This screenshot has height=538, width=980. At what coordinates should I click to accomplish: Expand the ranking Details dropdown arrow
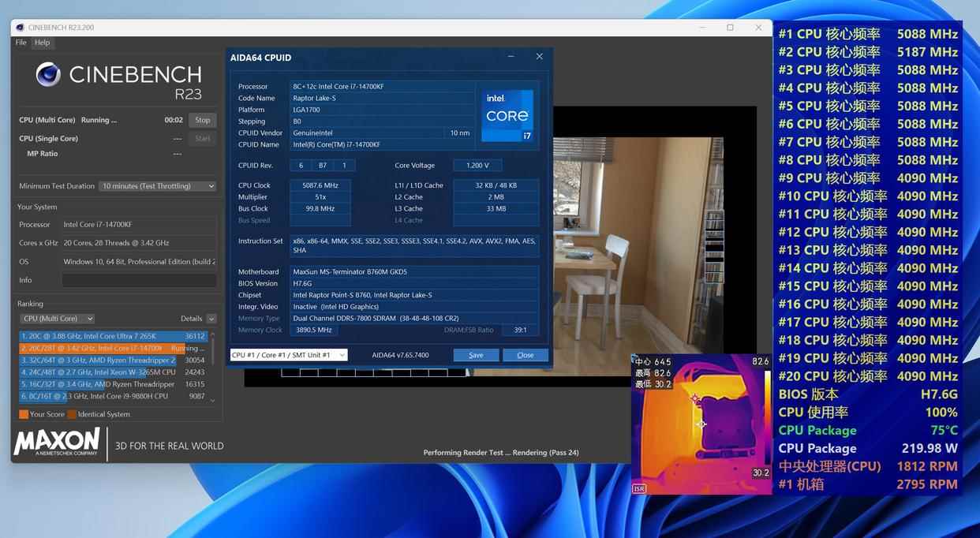coord(211,319)
